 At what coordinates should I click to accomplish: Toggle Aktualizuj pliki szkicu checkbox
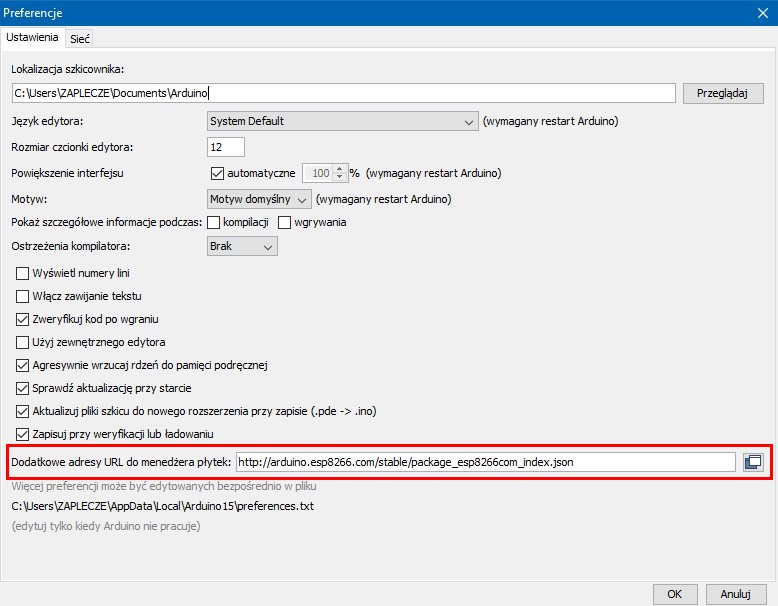coord(22,411)
